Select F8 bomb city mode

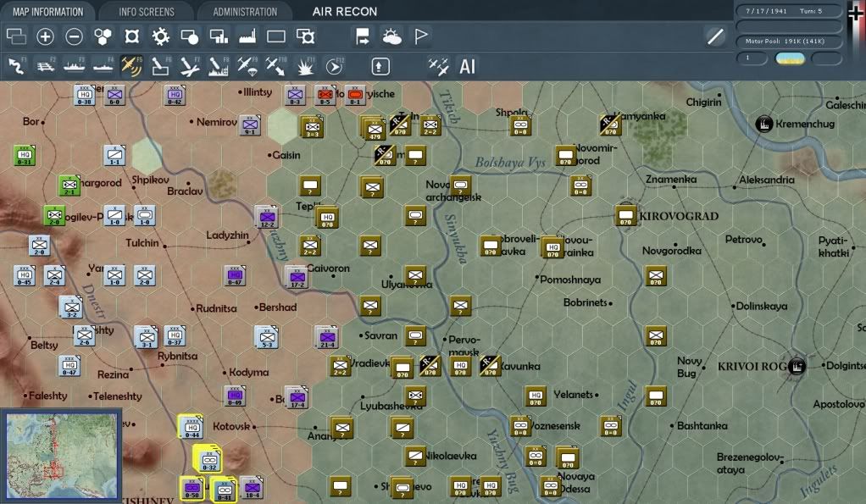click(218, 66)
